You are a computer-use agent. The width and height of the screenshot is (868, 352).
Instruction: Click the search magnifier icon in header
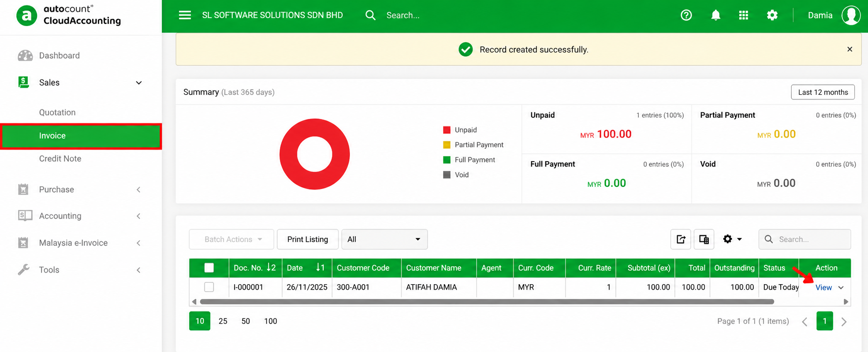pyautogui.click(x=370, y=15)
